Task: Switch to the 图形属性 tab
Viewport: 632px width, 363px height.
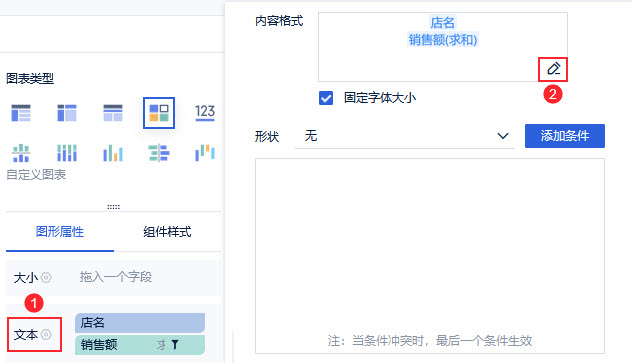Action: click(60, 232)
